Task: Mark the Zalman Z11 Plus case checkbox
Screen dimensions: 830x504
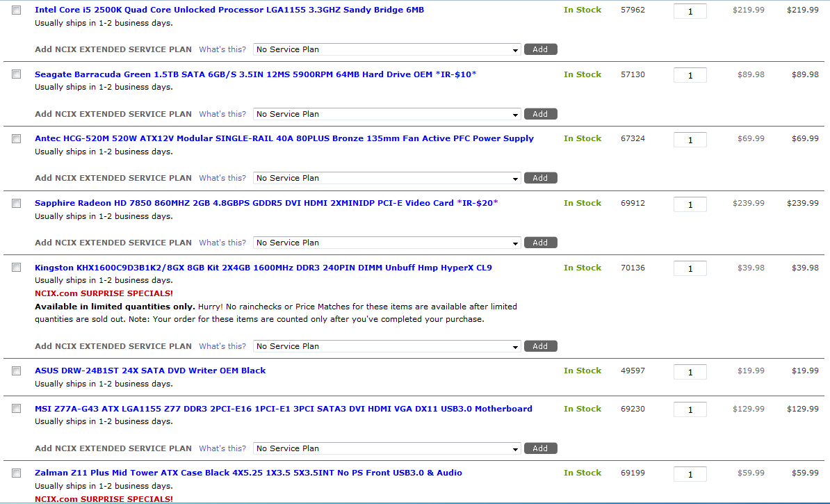Action: (x=17, y=473)
